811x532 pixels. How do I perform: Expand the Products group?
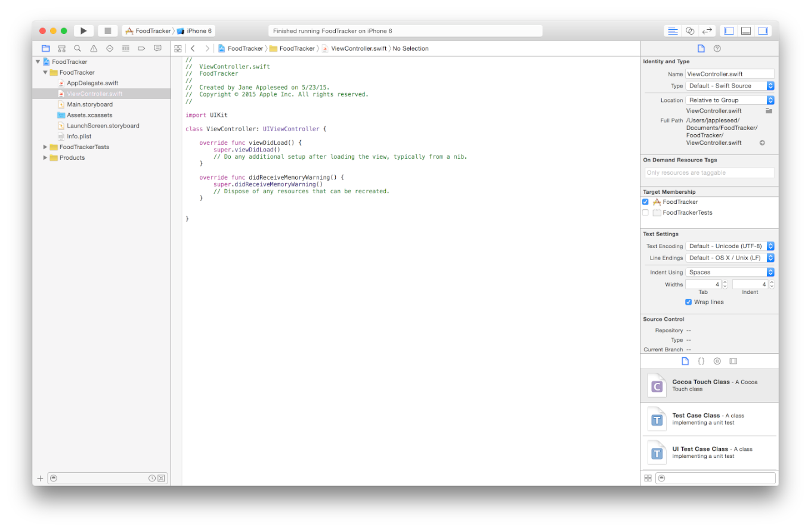click(x=45, y=158)
